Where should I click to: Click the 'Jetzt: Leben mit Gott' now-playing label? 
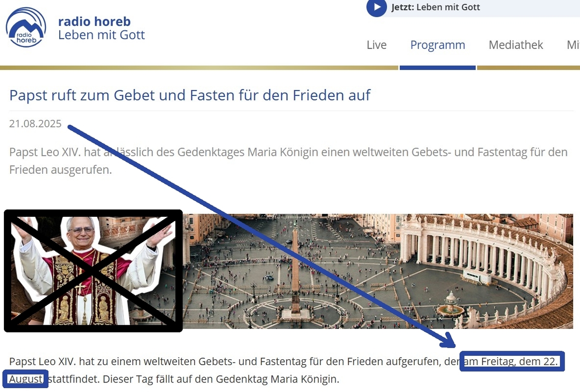436,7
